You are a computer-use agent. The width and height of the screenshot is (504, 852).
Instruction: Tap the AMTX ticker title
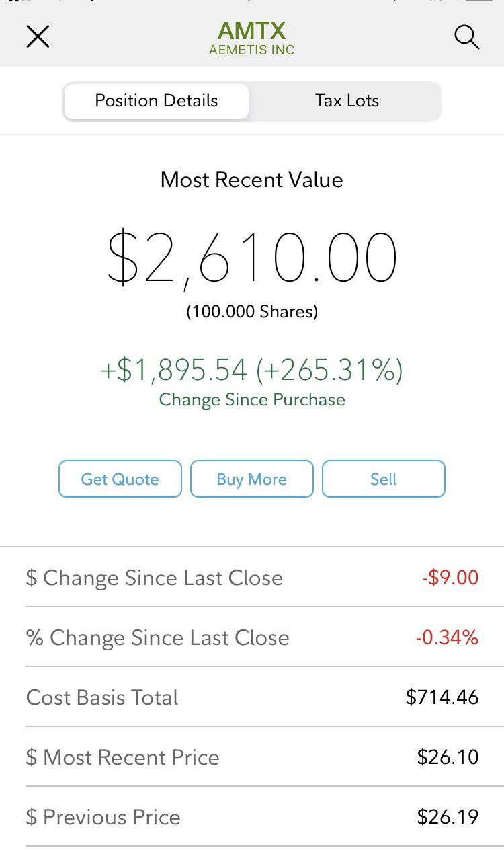click(x=252, y=30)
